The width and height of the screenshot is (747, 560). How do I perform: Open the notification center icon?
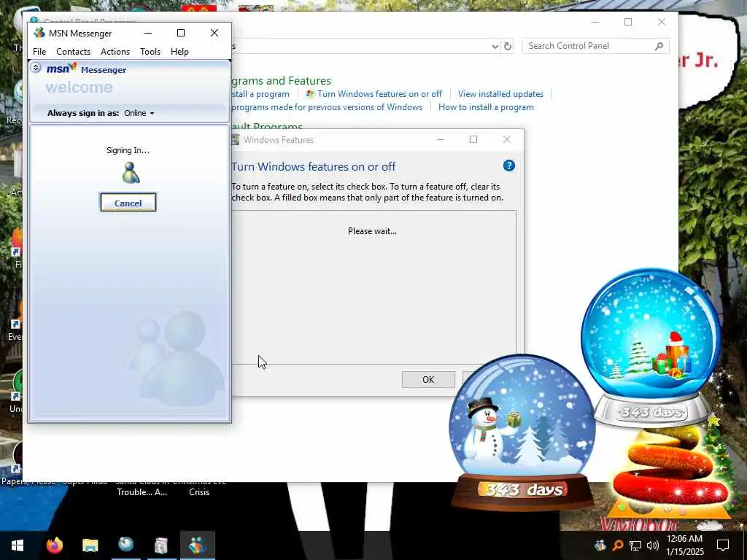coord(723,545)
